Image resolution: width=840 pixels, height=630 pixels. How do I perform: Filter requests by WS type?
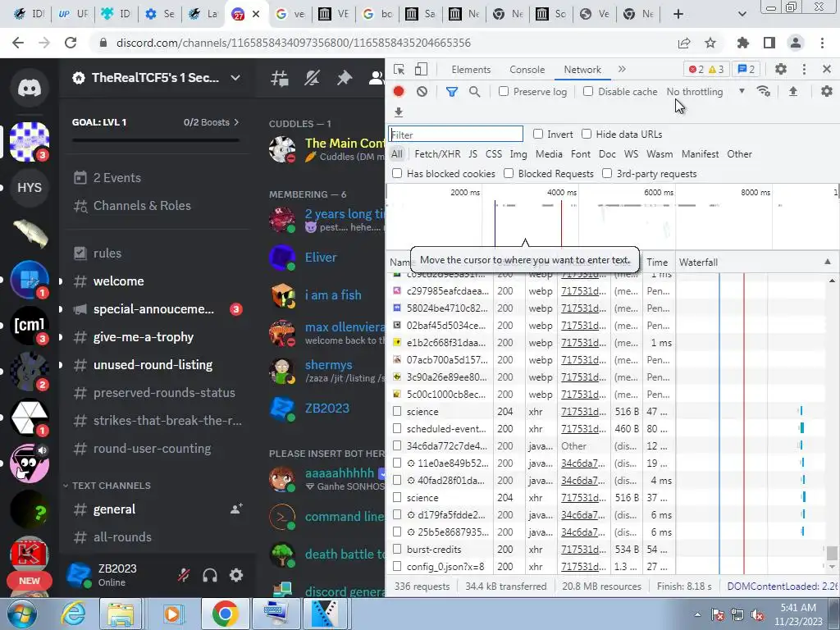[x=631, y=154]
